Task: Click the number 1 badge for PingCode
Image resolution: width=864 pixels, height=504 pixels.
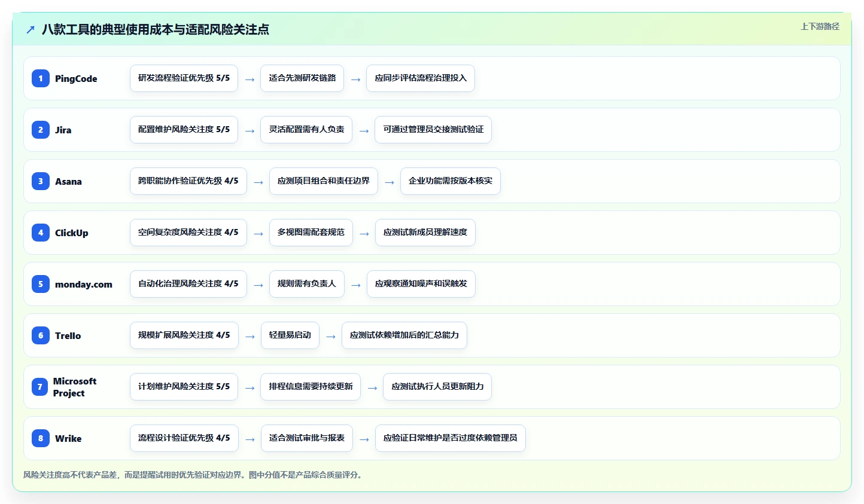Action: point(41,78)
